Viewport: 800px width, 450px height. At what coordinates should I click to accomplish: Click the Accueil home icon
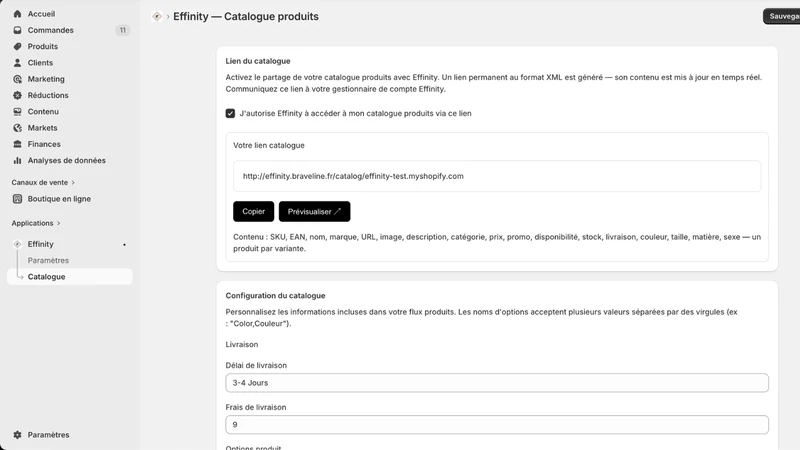[x=17, y=14]
